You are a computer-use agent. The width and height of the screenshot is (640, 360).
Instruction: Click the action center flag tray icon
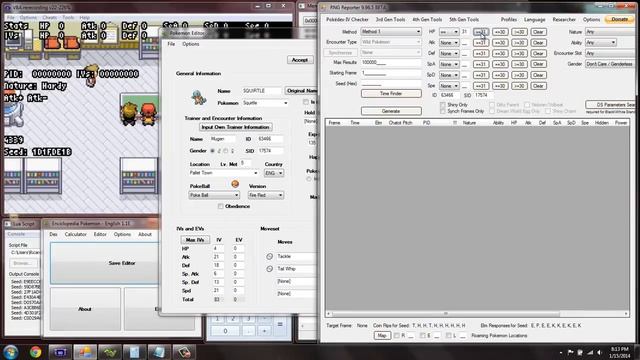pos(571,352)
